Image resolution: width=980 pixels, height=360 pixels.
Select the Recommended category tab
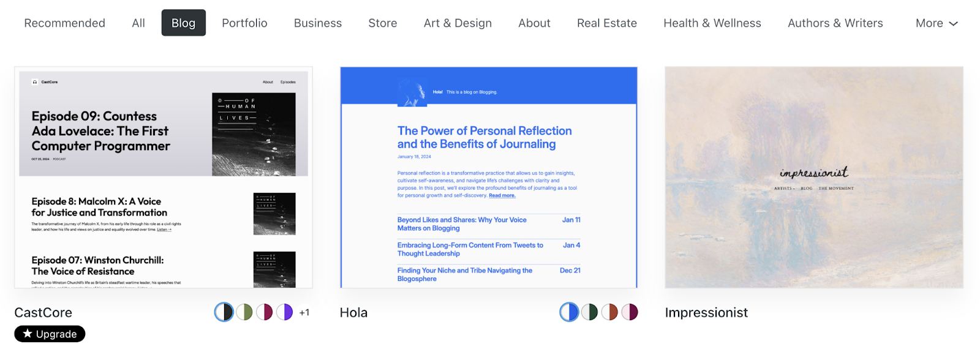(64, 23)
